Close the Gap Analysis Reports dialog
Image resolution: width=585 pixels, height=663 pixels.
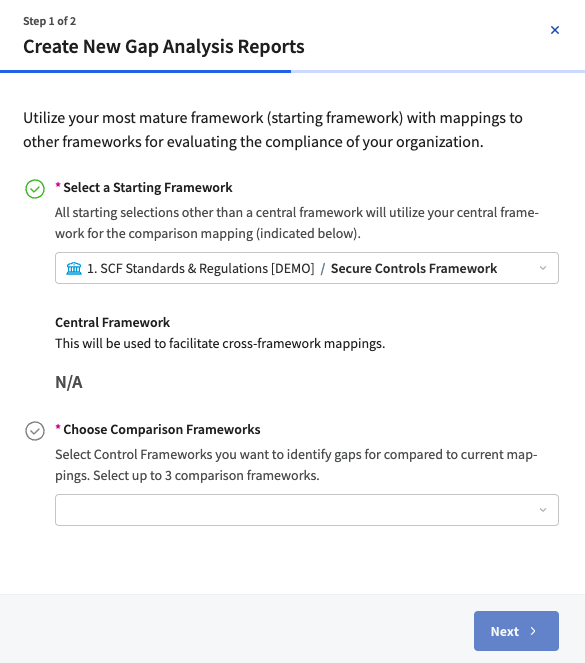pos(555,30)
